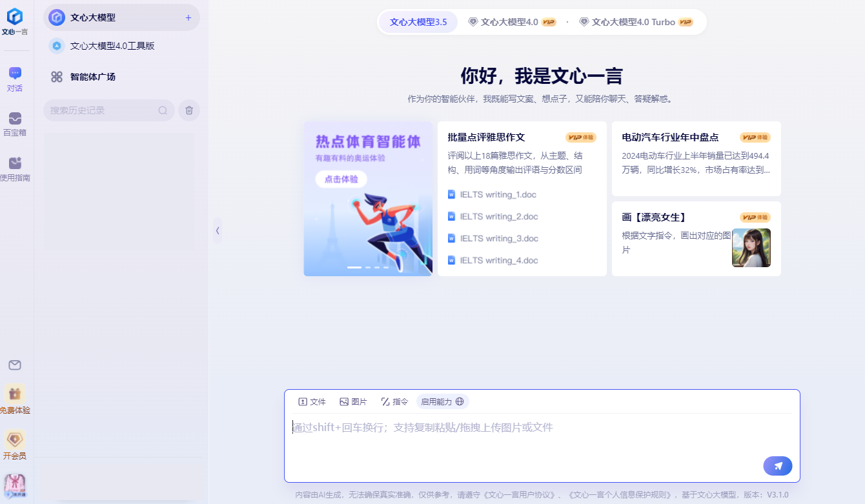Collapse the sidebar with the chevron handle
The width and height of the screenshot is (865, 504).
click(x=218, y=230)
